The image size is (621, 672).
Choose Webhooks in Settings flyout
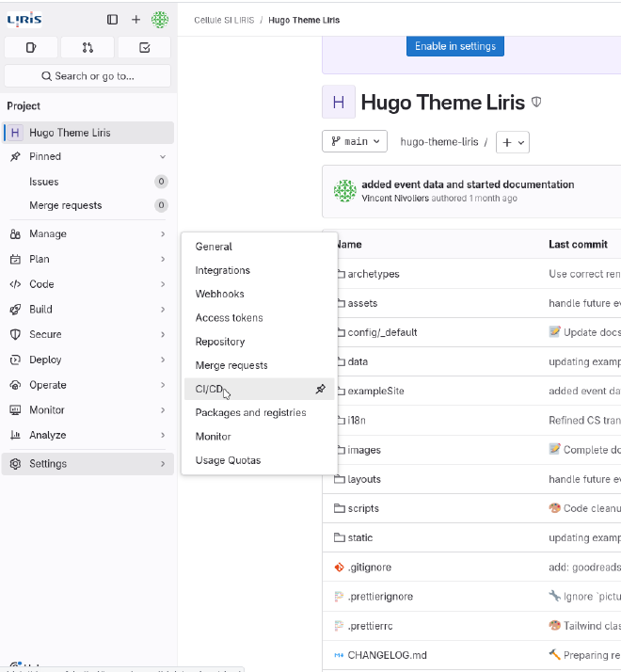tap(260, 294)
